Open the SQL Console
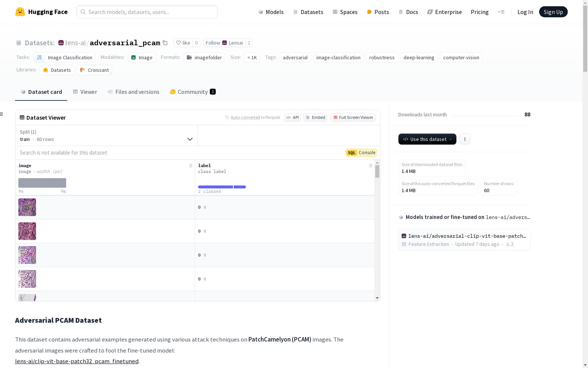Viewport: 588px width, 368px height. tap(361, 153)
